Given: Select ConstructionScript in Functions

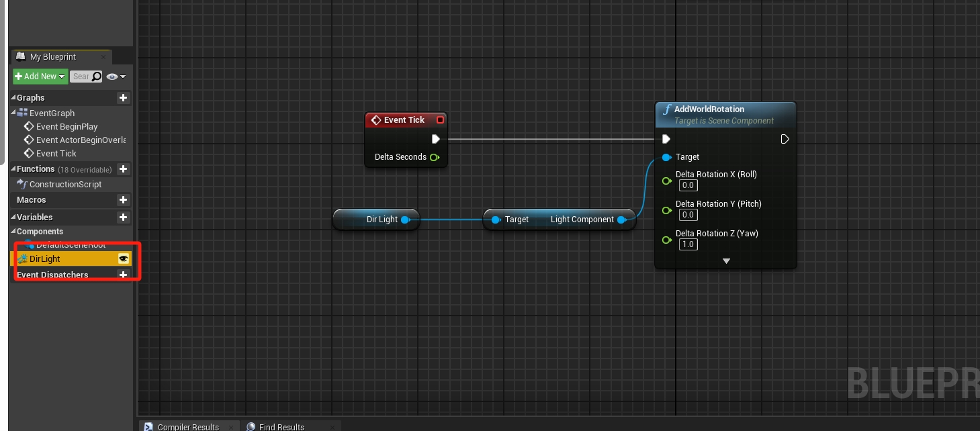Looking at the screenshot, I should click(65, 185).
